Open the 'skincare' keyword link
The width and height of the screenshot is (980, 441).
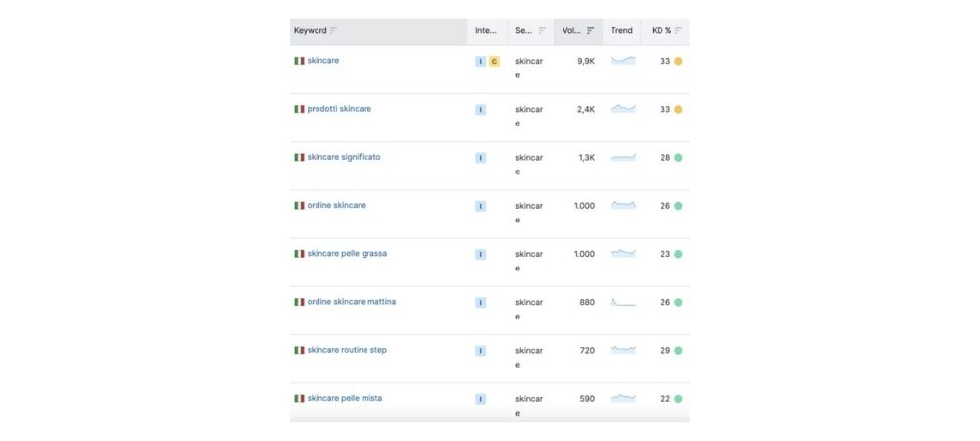coord(322,61)
